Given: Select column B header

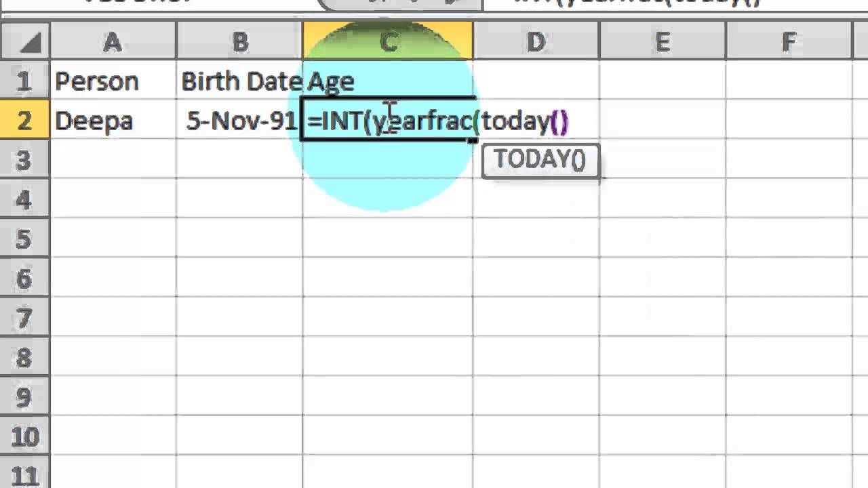Looking at the screenshot, I should 239,42.
